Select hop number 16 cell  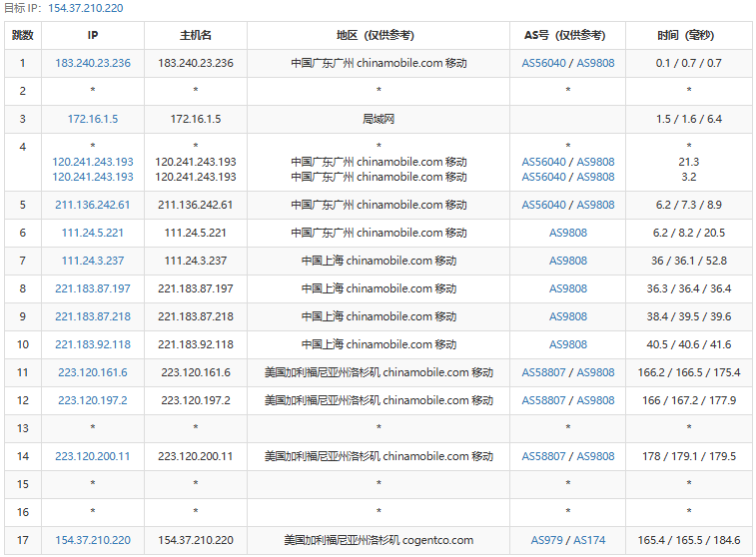coord(23,512)
